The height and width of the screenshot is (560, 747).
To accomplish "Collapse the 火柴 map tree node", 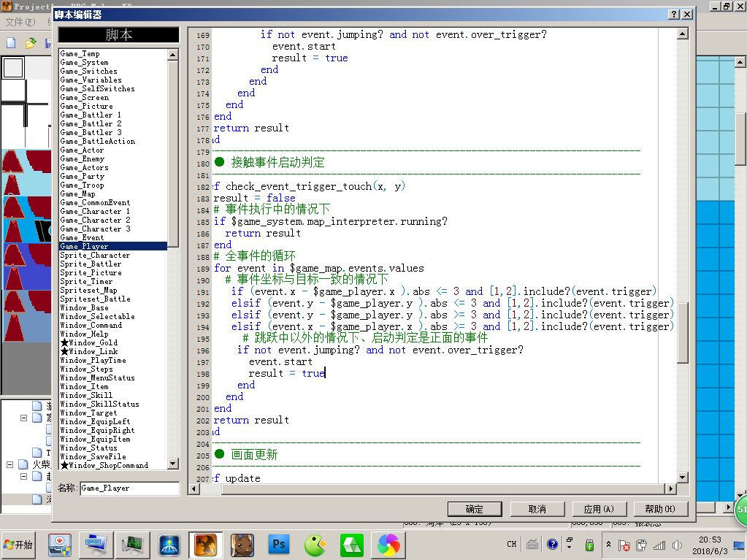I will [9, 464].
